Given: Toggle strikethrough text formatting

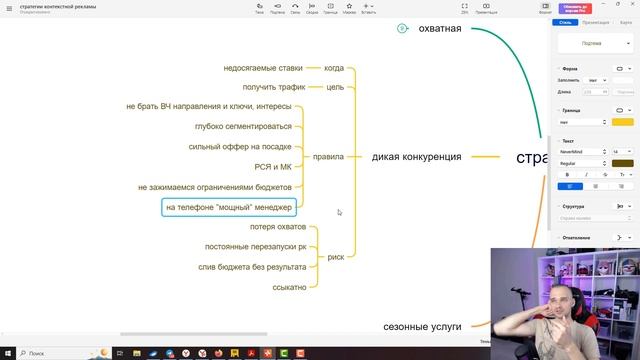Looking at the screenshot, I should [605, 175].
